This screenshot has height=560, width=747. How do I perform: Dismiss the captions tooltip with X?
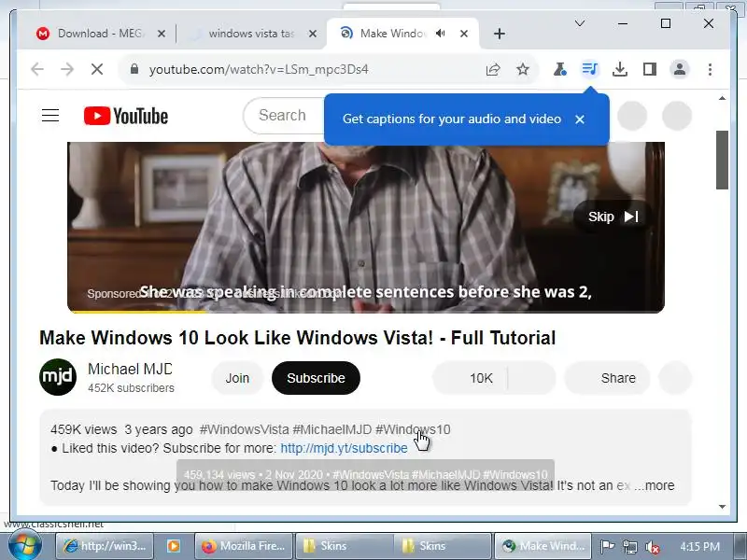point(580,119)
